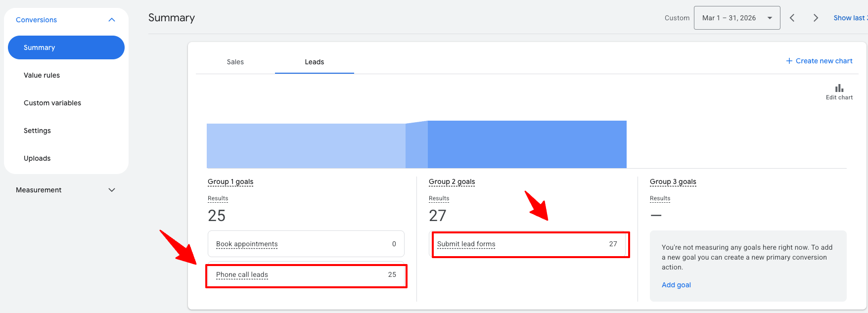
Task: Click the light blue Group 1 chart bar
Action: (306, 146)
